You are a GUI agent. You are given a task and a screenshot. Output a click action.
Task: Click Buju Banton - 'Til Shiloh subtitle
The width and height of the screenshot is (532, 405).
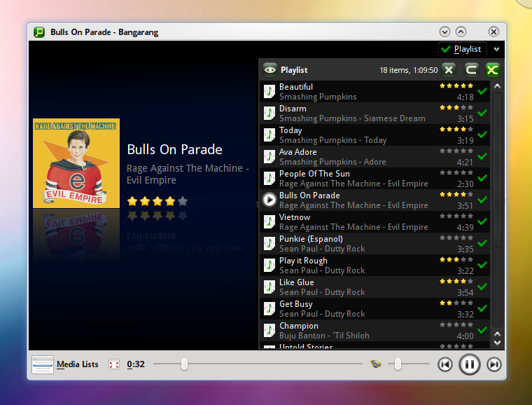coord(324,336)
